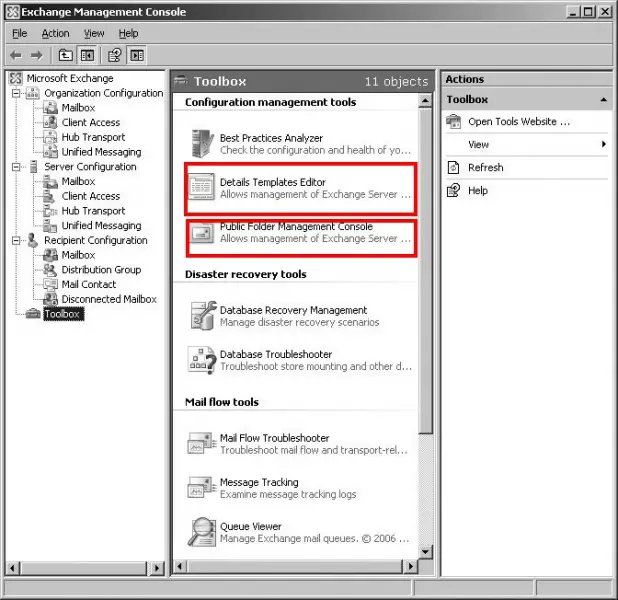
Task: Collapse the Server Configuration tree node
Action: tap(16, 167)
